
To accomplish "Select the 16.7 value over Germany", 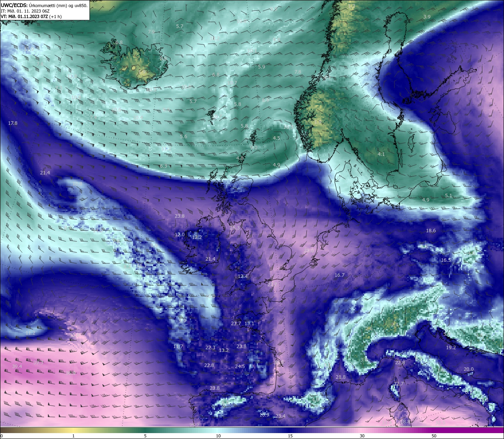I will 339,275.
